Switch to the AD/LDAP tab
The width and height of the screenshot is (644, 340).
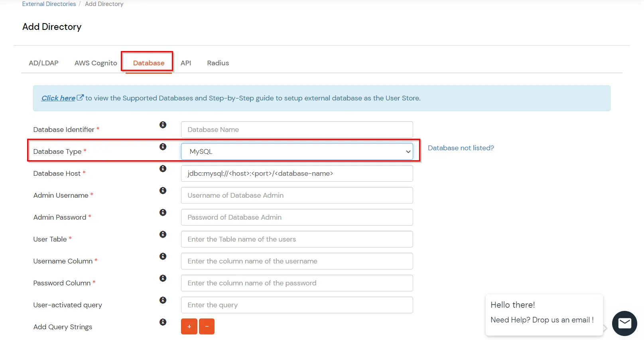click(43, 63)
